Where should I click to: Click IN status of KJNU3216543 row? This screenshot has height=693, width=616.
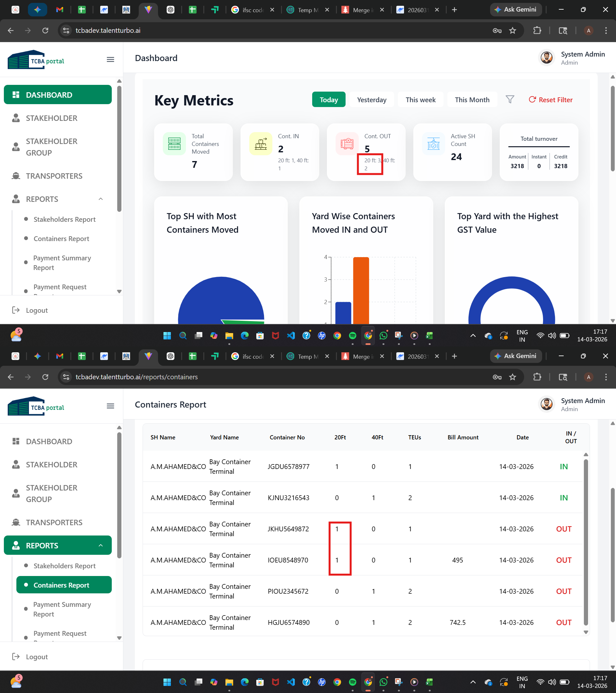click(564, 498)
